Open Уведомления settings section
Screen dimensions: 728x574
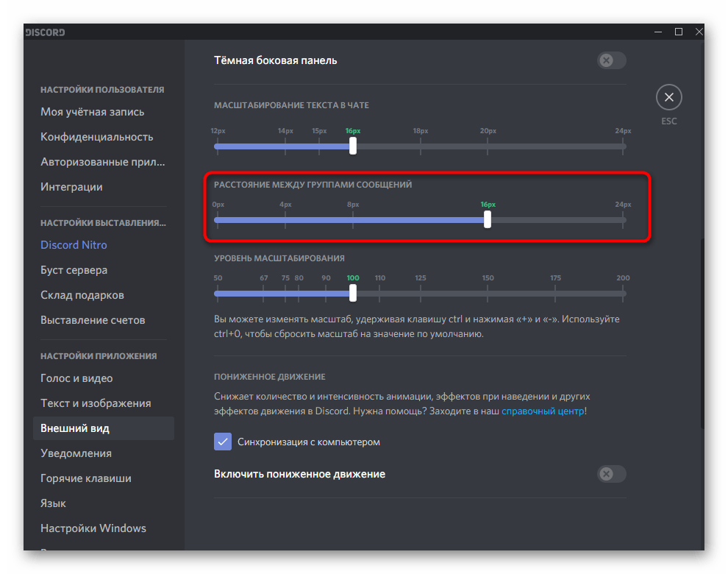pyautogui.click(x=76, y=453)
